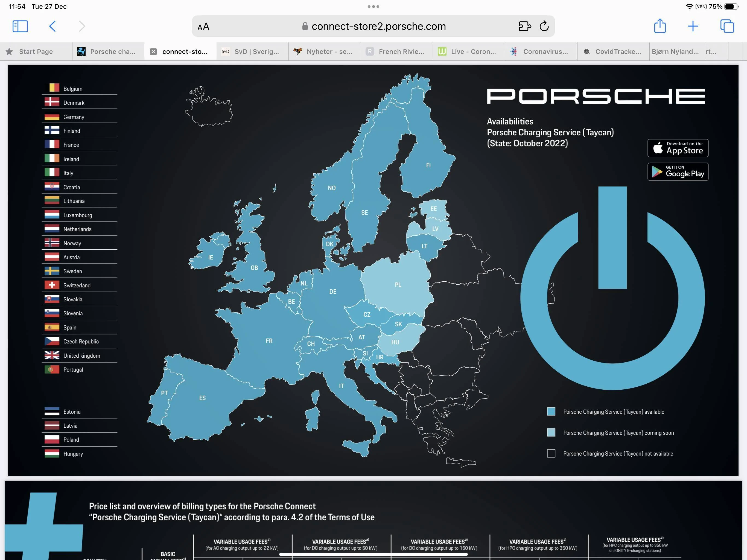Click the Finland flag icon
747x560 pixels.
point(52,130)
